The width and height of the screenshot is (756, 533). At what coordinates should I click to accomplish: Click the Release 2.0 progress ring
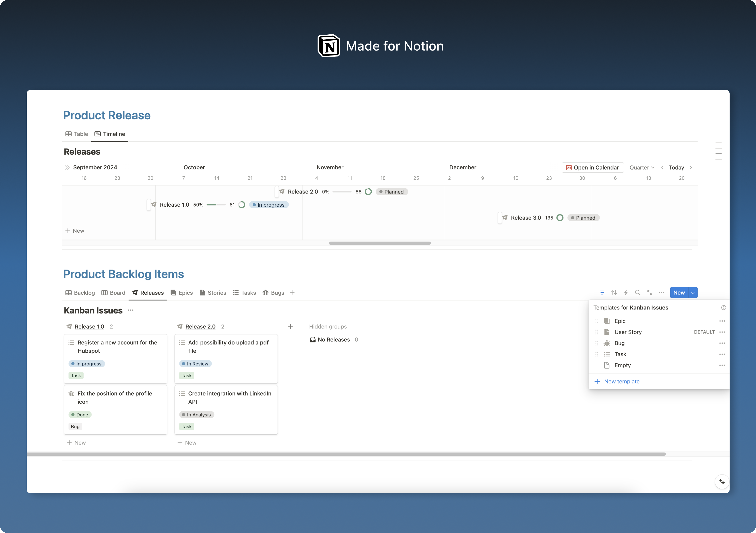(368, 192)
